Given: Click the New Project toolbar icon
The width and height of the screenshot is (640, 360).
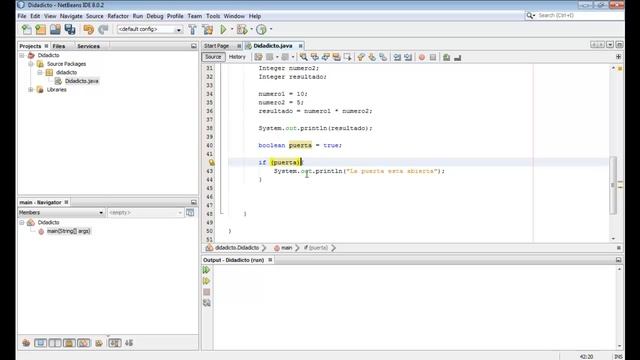Looking at the screenshot, I should (x=40, y=29).
